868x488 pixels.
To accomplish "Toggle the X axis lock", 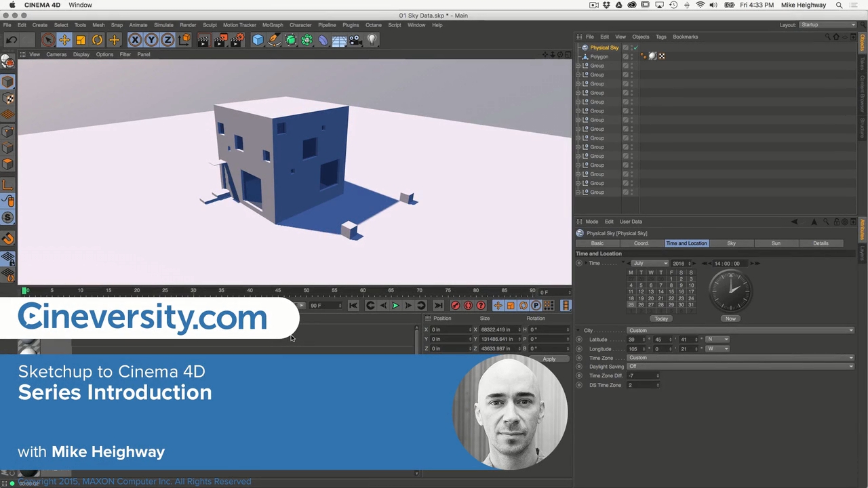I will pos(135,40).
